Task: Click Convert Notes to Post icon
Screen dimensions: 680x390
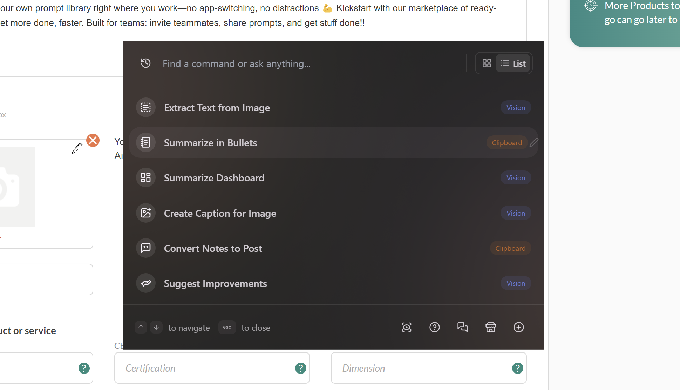Action: coord(146,248)
